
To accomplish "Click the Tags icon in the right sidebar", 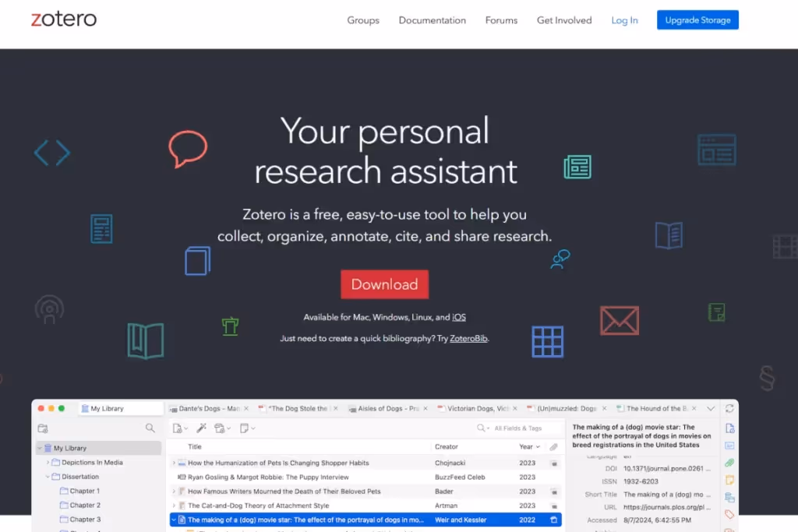I will coord(729,514).
